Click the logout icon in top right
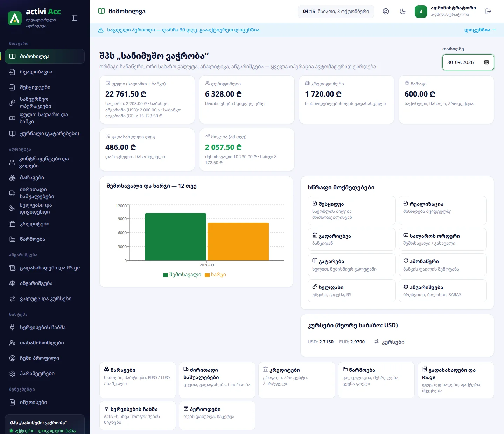The image size is (504, 434). coord(489,11)
